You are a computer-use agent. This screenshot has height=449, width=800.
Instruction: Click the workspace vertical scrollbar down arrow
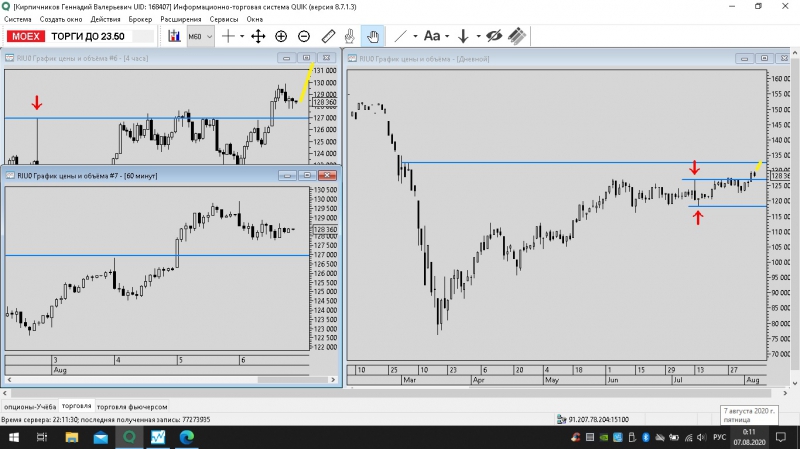click(x=795, y=383)
